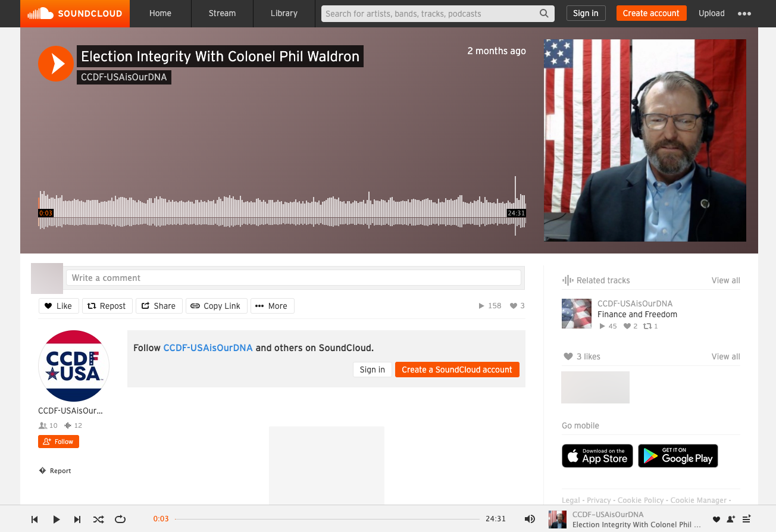
Task: Open the More options menu
Action: pos(272,305)
